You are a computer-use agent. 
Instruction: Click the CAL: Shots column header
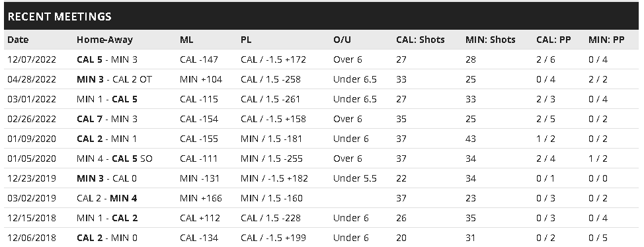[420, 40]
